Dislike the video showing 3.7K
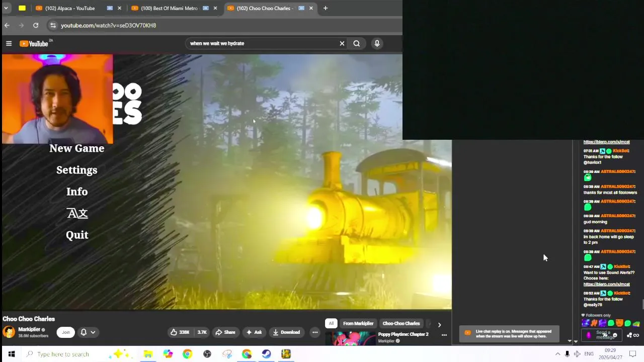Image resolution: width=644 pixels, height=362 pixels. pos(202,332)
